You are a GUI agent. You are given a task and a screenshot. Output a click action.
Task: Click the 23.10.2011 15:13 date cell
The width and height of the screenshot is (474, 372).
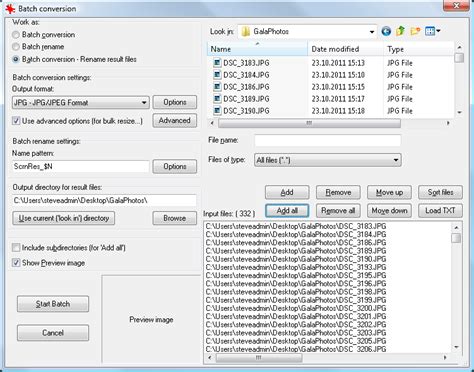pos(338,63)
